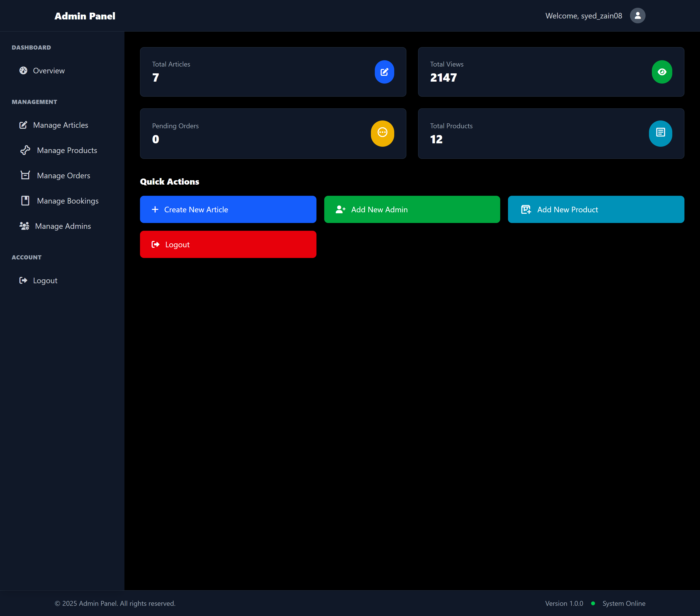The height and width of the screenshot is (616, 700).
Task: Click the user avatar icon in header
Action: tap(637, 16)
